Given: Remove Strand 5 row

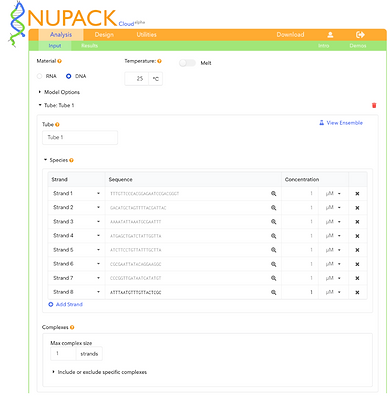Looking at the screenshot, I should (357, 250).
